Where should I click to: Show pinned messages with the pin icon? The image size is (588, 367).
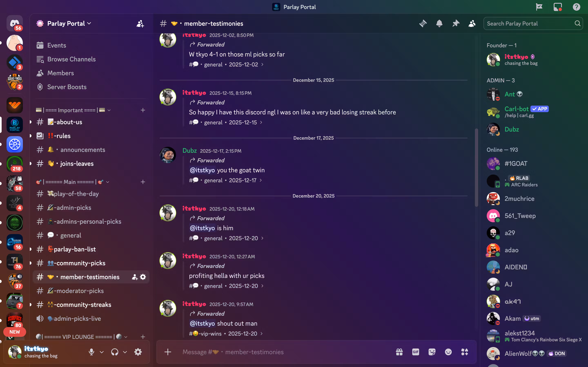pyautogui.click(x=455, y=23)
